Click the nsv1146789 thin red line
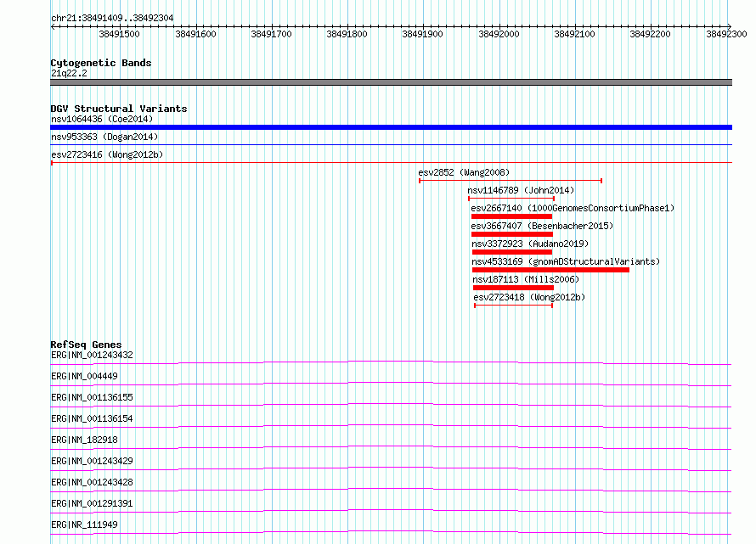The width and height of the screenshot is (756, 544). pyautogui.click(x=511, y=199)
